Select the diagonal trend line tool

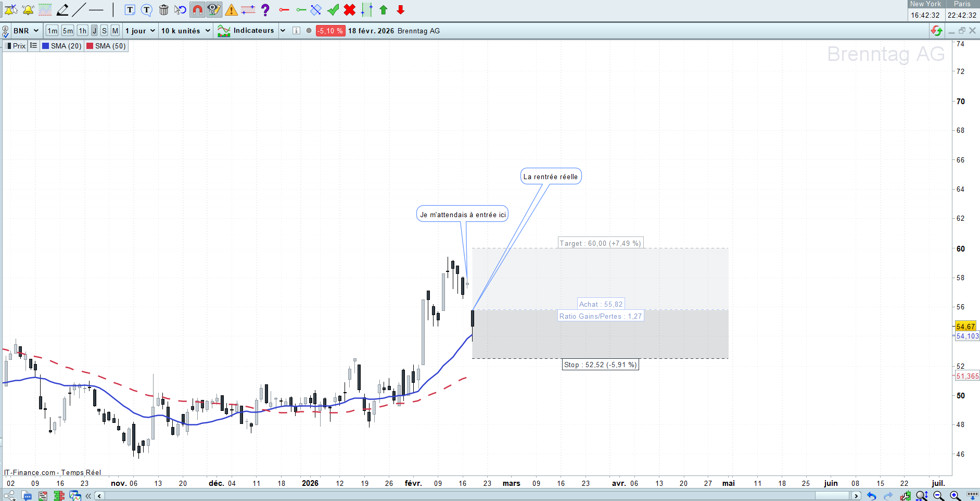tap(79, 9)
